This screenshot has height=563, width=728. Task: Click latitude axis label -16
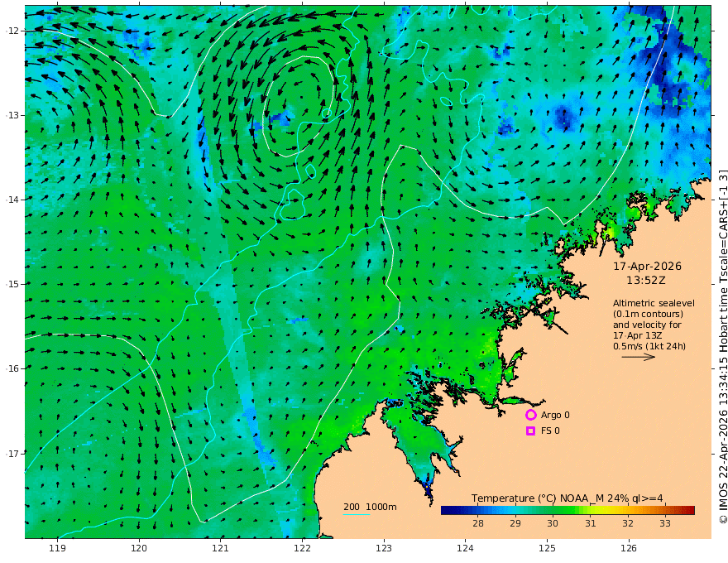[12, 368]
